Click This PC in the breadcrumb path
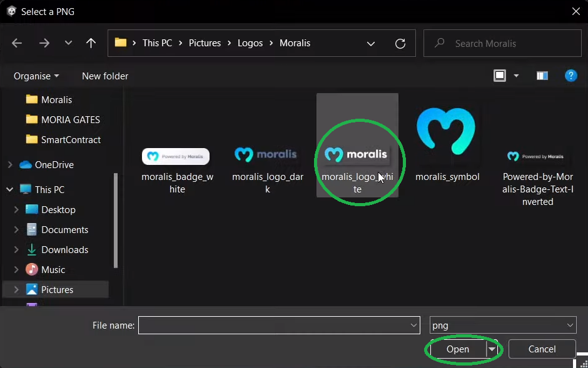Screen dimensions: 588x368 click(157, 43)
